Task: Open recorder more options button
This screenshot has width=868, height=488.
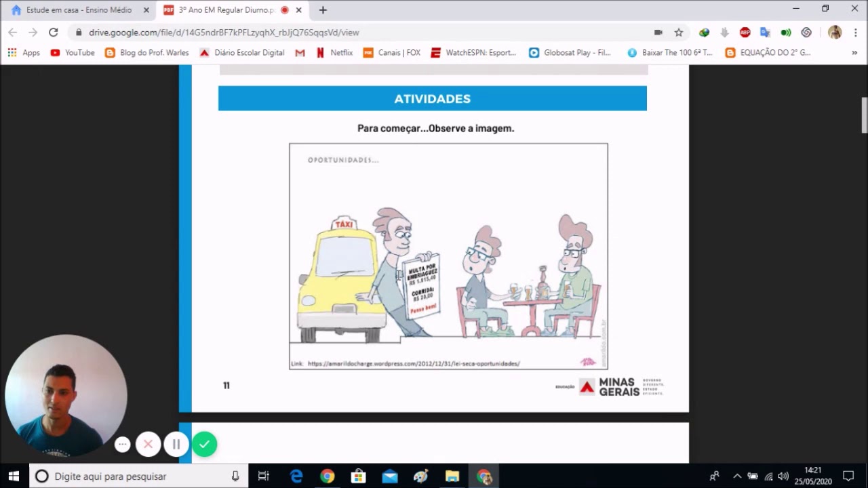Action: click(122, 445)
